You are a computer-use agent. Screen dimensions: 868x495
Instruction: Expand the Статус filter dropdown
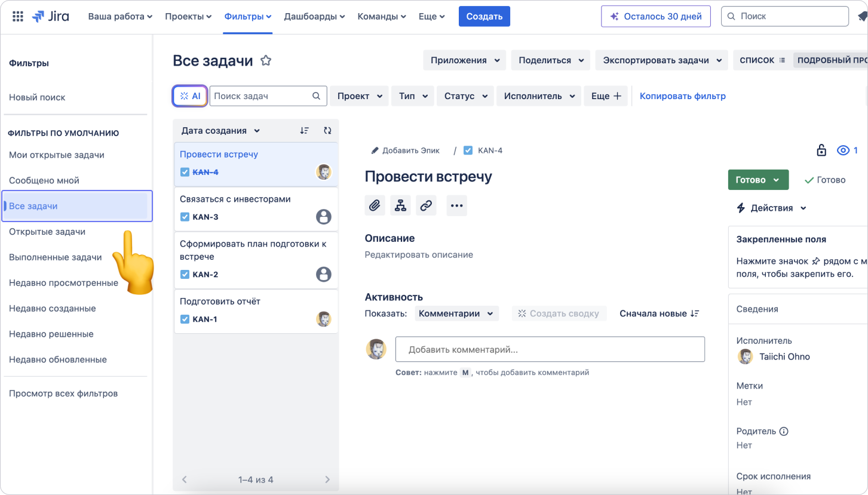(x=466, y=96)
